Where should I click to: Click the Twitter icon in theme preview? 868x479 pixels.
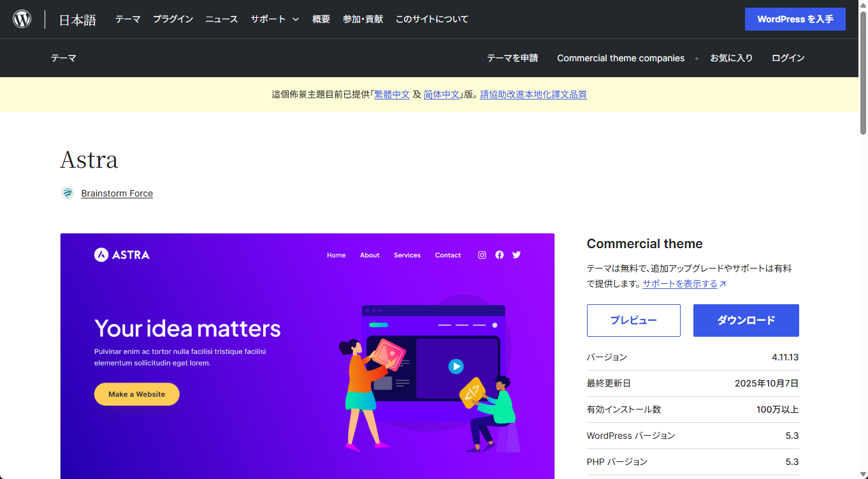click(x=516, y=255)
